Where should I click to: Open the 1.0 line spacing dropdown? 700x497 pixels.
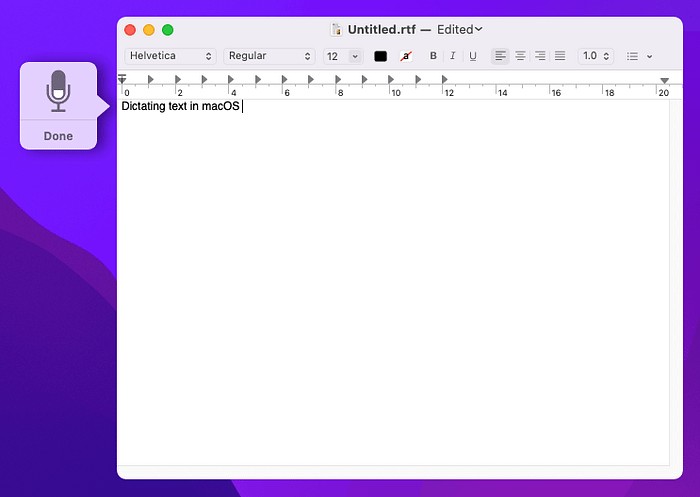pyautogui.click(x=596, y=56)
